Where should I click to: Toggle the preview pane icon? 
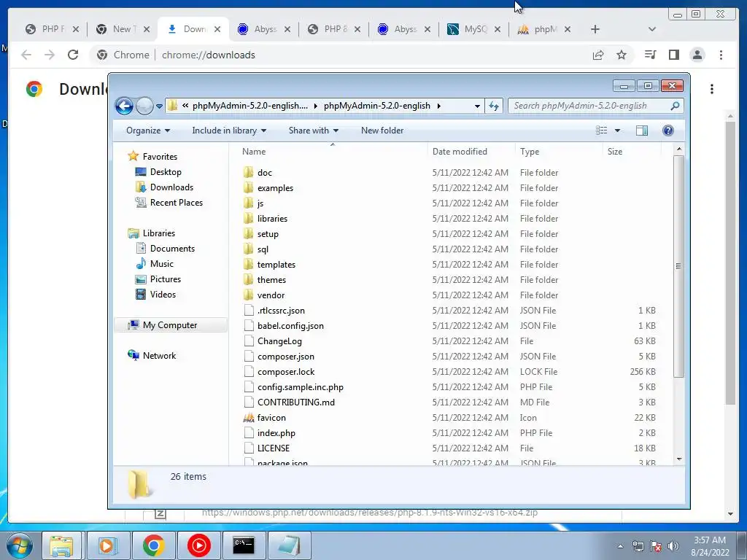[642, 131]
